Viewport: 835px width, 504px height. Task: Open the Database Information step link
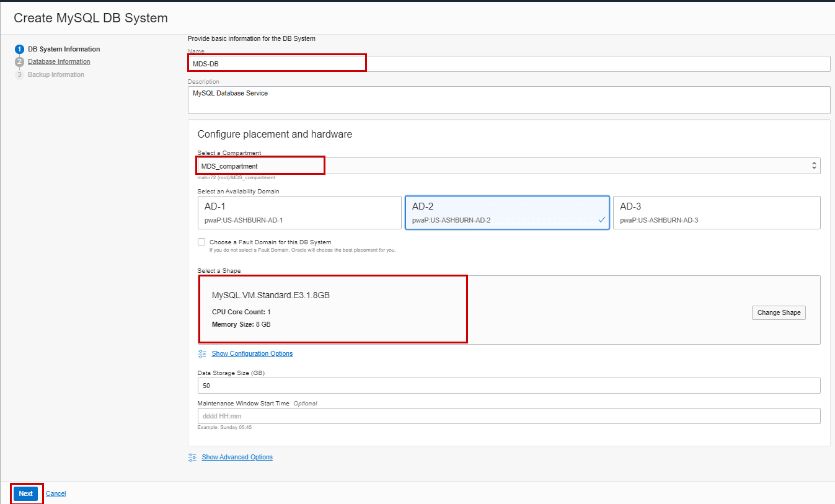click(59, 61)
